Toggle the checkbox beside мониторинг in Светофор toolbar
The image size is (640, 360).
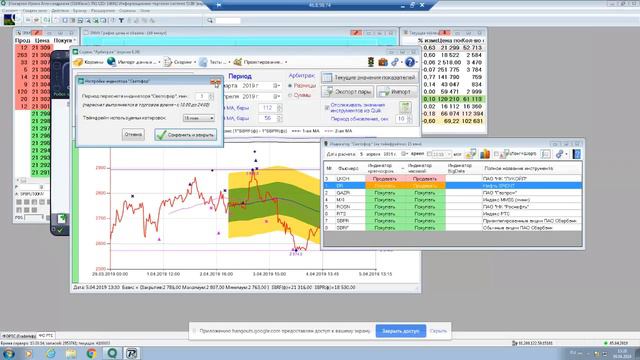tap(496, 154)
